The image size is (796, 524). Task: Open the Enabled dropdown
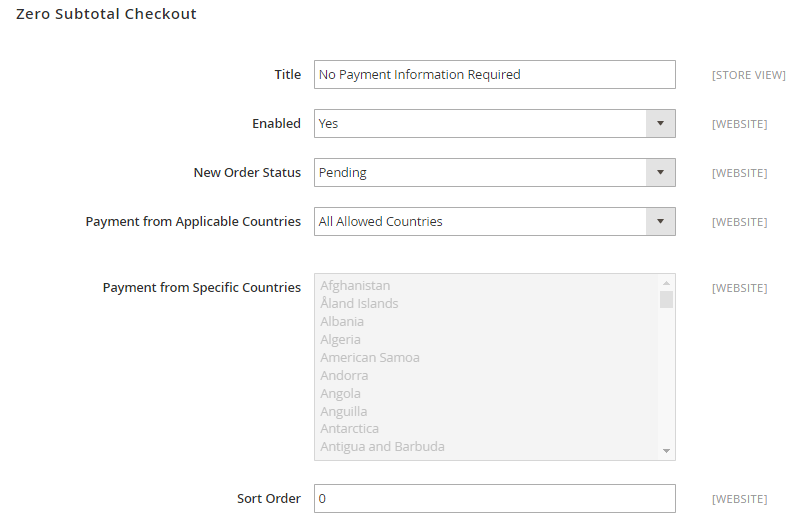tap(494, 123)
